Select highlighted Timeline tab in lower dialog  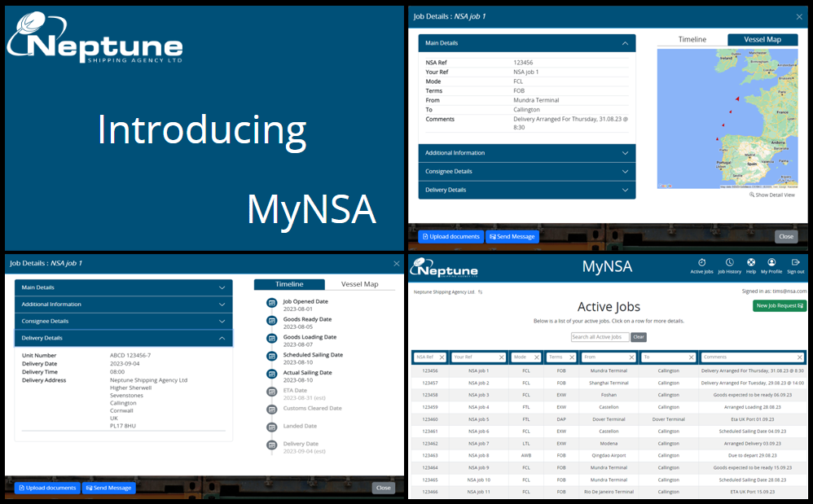[x=289, y=284]
